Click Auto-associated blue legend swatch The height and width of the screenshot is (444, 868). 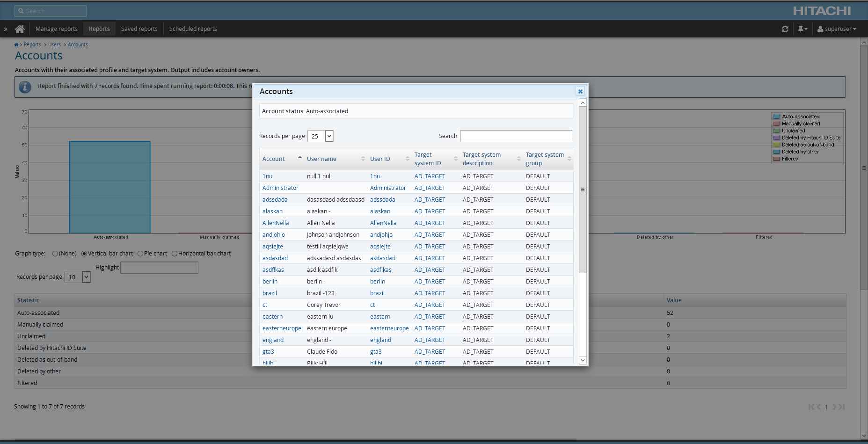tap(776, 117)
